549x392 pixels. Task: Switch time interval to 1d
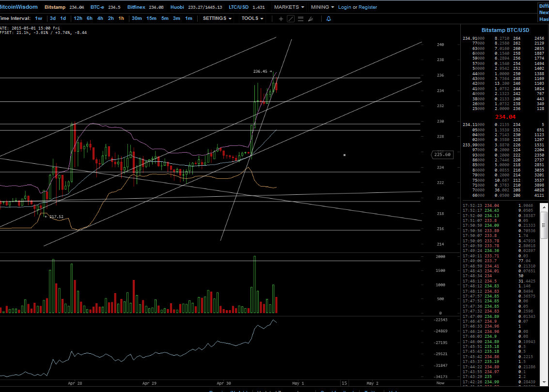(x=63, y=18)
